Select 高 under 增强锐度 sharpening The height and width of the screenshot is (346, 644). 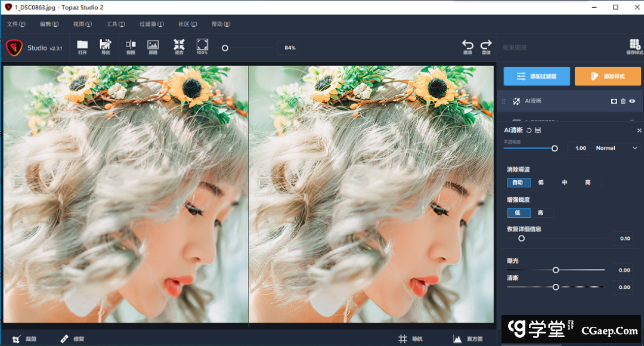[x=540, y=213]
